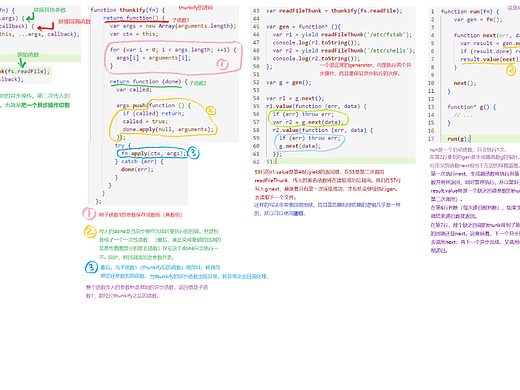This screenshot has height=390, width=520.
Task: Select the 'args.push(function () {' line
Action: [153, 105]
